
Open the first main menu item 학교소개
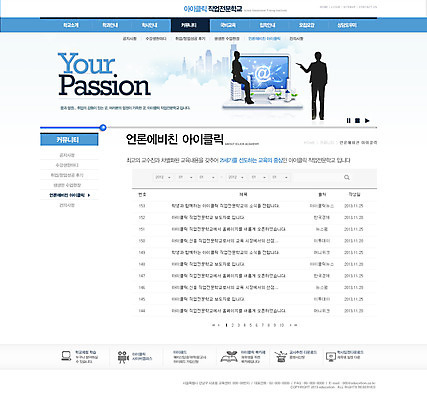point(71,25)
